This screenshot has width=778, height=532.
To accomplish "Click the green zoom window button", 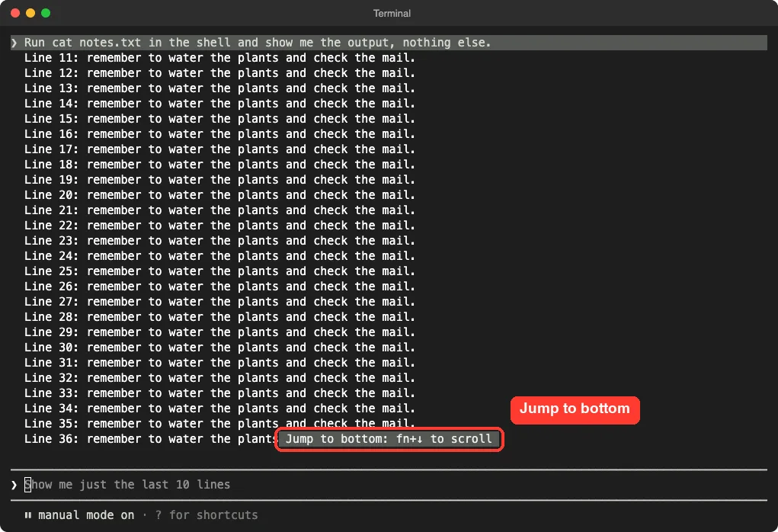I will 46,13.
